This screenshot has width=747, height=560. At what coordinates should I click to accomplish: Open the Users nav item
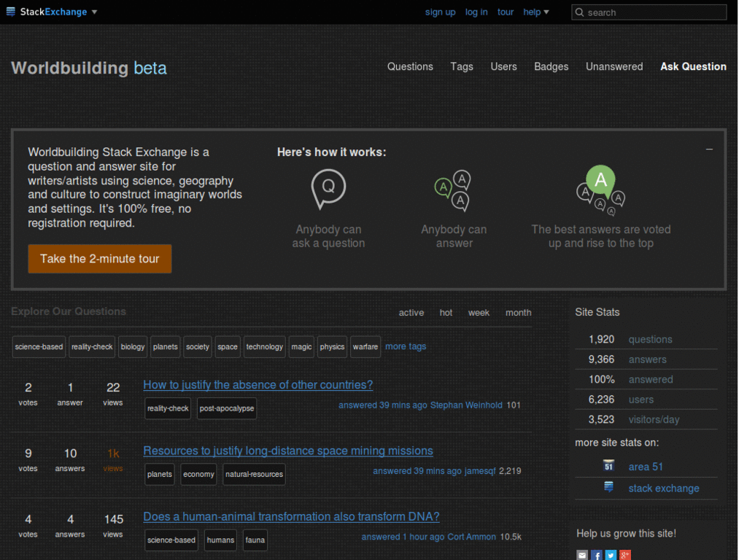coord(503,66)
